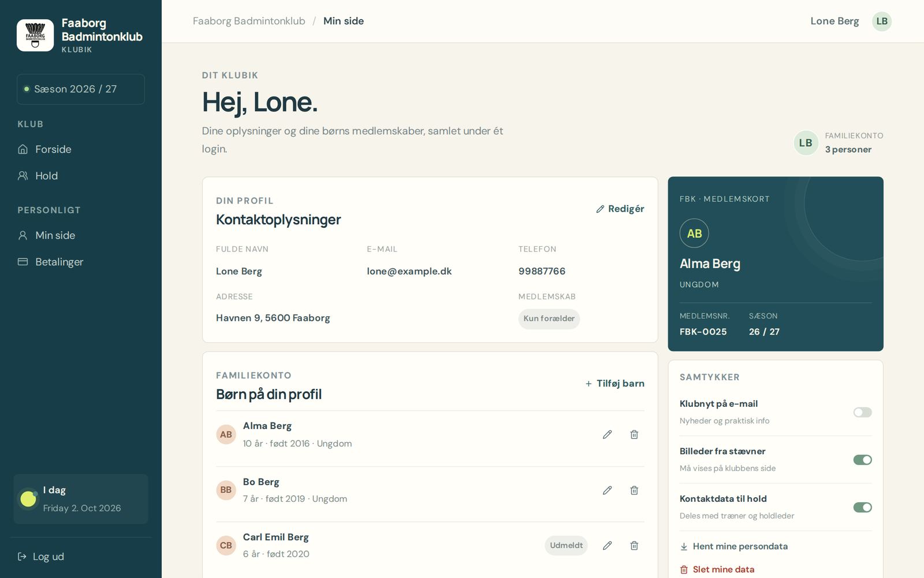
Task: Click the LB avatar in top bar
Action: [x=882, y=21]
